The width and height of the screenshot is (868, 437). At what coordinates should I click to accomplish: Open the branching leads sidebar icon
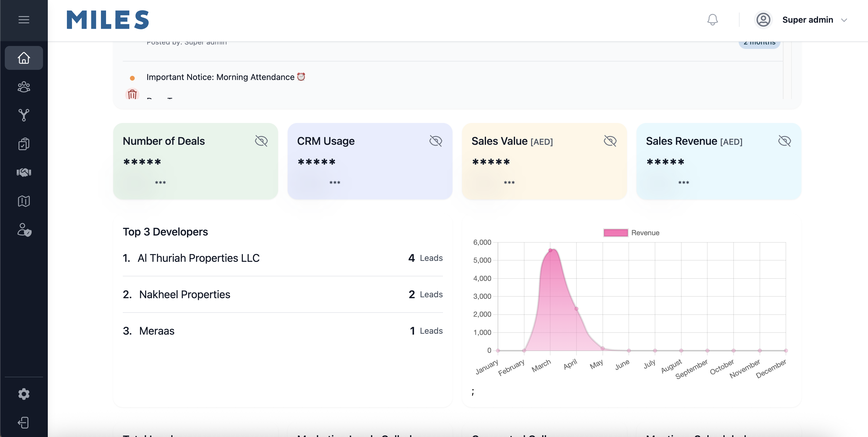point(24,115)
